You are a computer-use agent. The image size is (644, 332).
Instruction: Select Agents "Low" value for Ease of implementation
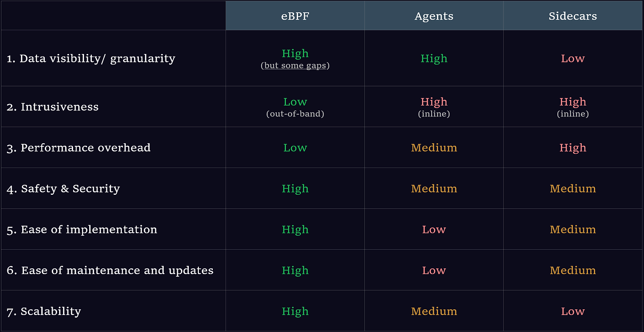pyautogui.click(x=434, y=230)
